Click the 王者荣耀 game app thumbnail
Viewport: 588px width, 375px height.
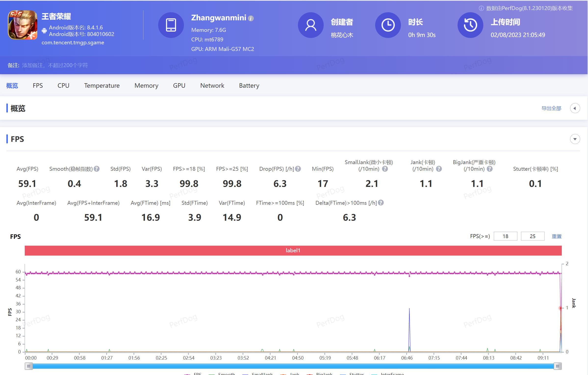click(x=23, y=25)
